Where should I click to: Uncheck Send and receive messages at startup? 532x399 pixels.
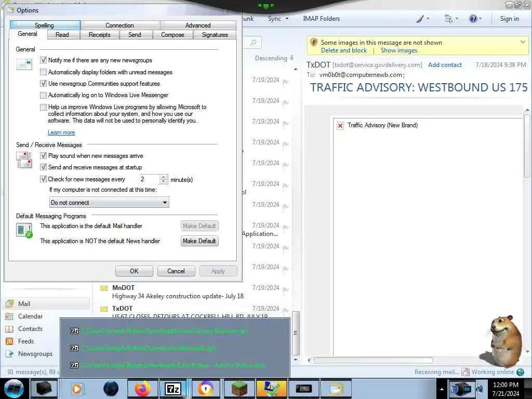[43, 167]
